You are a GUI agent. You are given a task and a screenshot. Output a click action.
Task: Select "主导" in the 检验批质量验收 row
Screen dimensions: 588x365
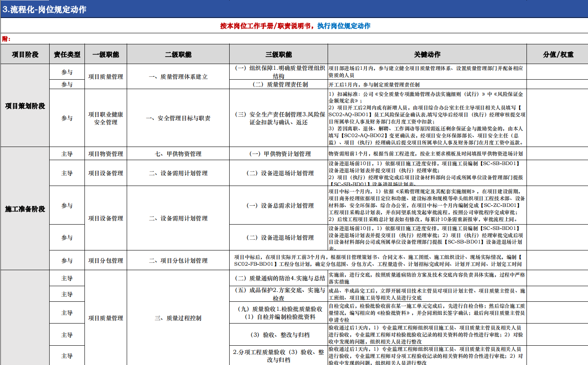click(67, 313)
